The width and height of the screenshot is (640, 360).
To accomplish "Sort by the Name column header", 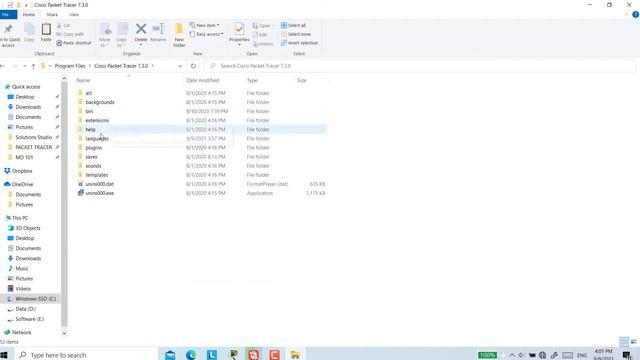I will tap(83, 80).
